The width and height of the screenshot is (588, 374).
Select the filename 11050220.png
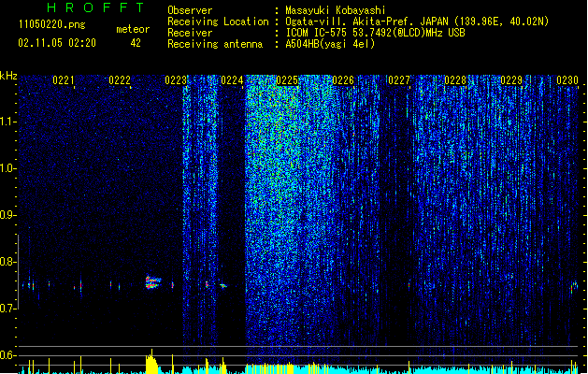(52, 24)
